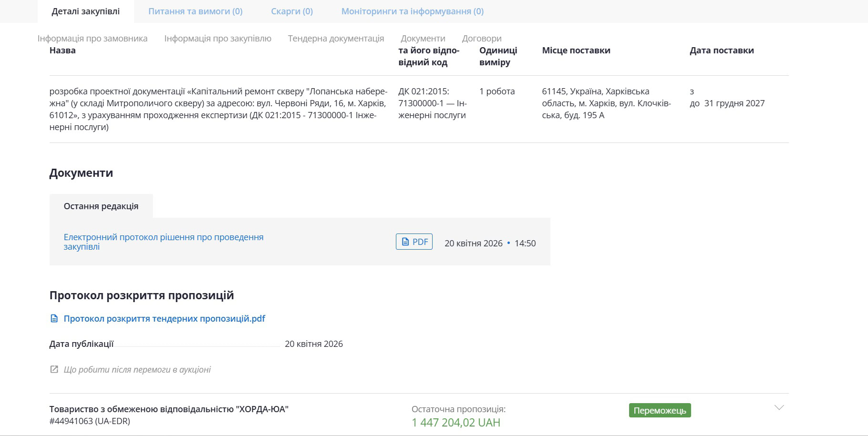Go to Договори anchor link

481,39
